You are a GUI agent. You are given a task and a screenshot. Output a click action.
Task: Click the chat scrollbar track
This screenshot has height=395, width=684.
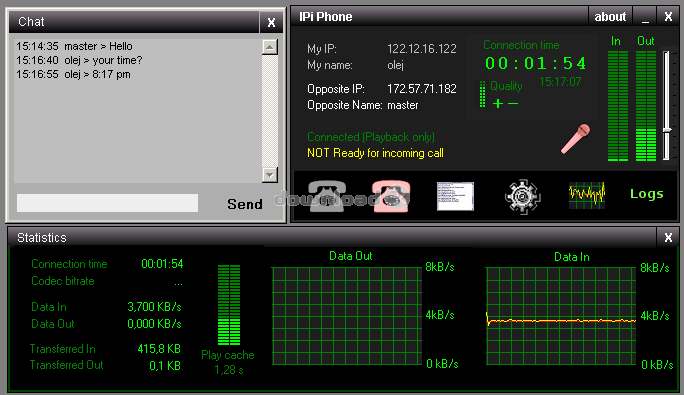pos(270,111)
